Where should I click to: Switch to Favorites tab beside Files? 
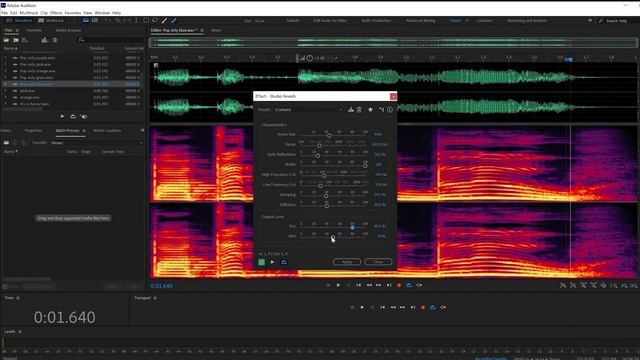pyautogui.click(x=34, y=30)
